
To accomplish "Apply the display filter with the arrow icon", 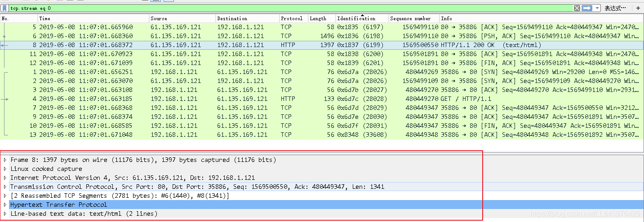I will pos(586,8).
